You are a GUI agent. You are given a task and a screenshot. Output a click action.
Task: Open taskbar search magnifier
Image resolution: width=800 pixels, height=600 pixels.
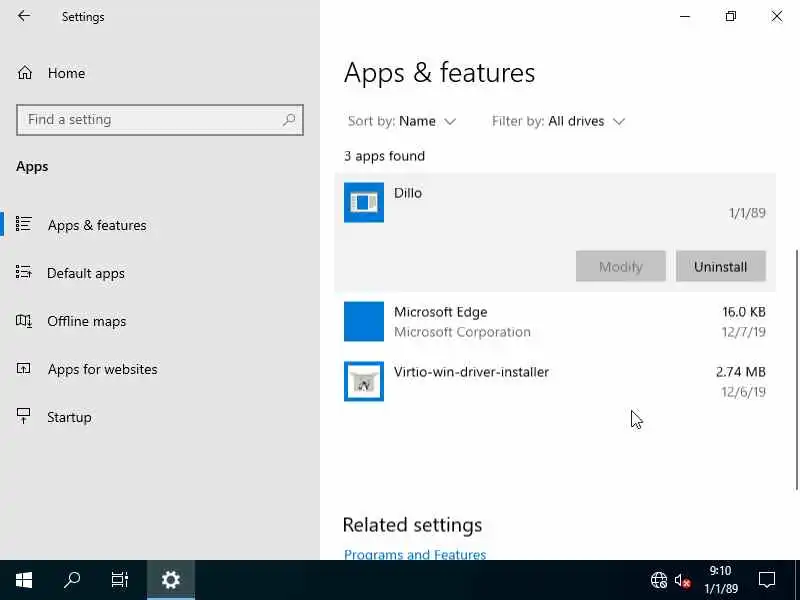tap(72, 580)
